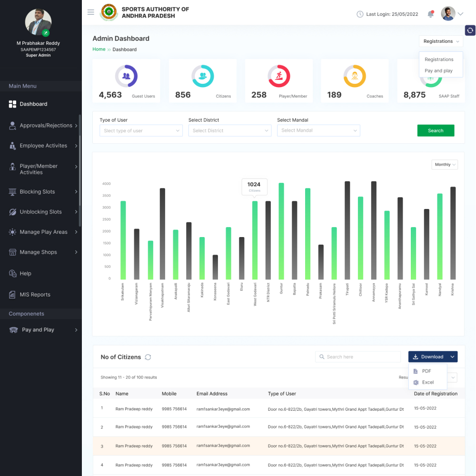Click the PDF file icon
Viewport: 476px width, 476px height.
[416, 371]
